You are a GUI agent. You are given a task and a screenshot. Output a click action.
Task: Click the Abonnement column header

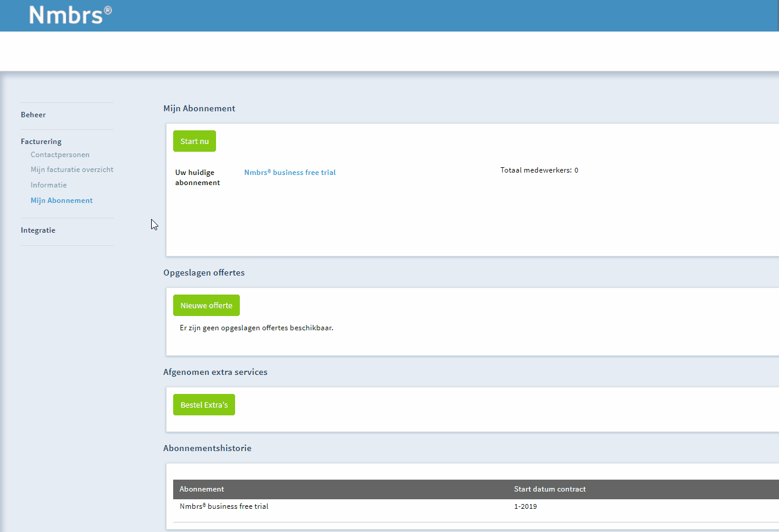click(x=202, y=489)
